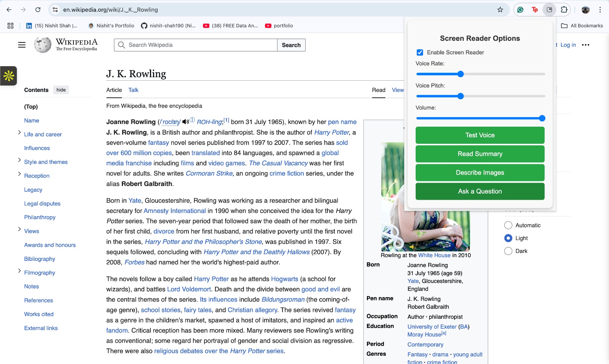Open the YouTube portfolio bookmark
Image resolution: width=609 pixels, height=364 pixels.
click(279, 25)
